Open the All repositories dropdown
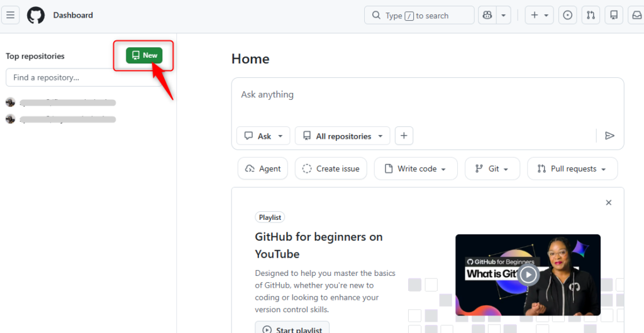 [342, 136]
